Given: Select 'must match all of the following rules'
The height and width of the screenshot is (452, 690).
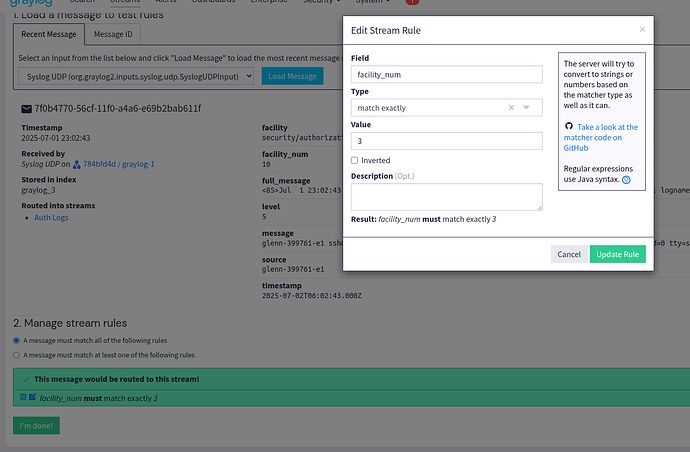Looking at the screenshot, I should (x=16, y=340).
